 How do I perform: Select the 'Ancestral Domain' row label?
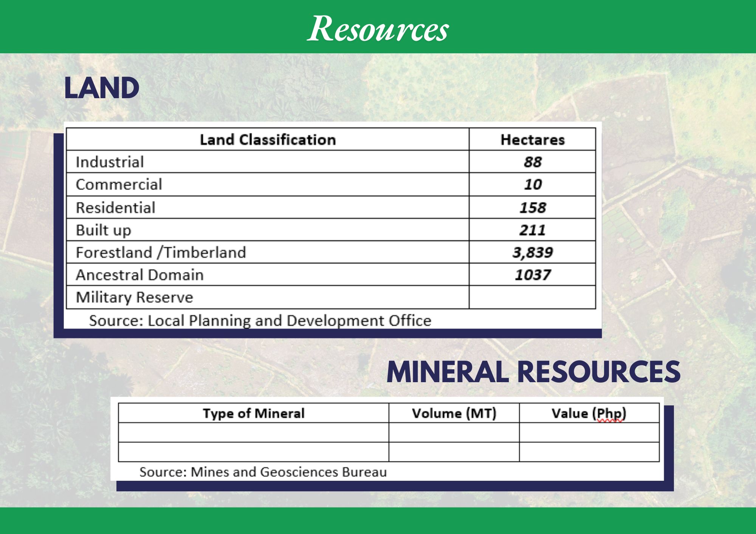(139, 275)
